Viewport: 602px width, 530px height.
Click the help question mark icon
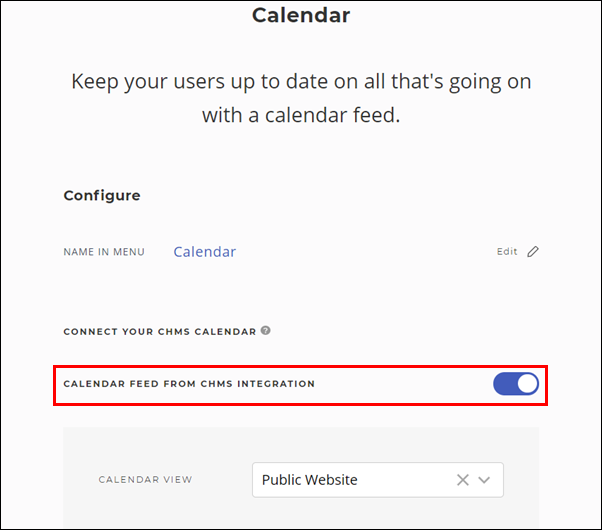[x=266, y=331]
